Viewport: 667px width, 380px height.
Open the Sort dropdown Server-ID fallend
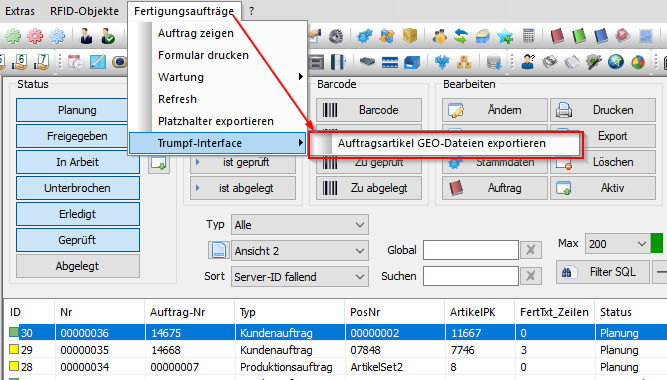[299, 277]
